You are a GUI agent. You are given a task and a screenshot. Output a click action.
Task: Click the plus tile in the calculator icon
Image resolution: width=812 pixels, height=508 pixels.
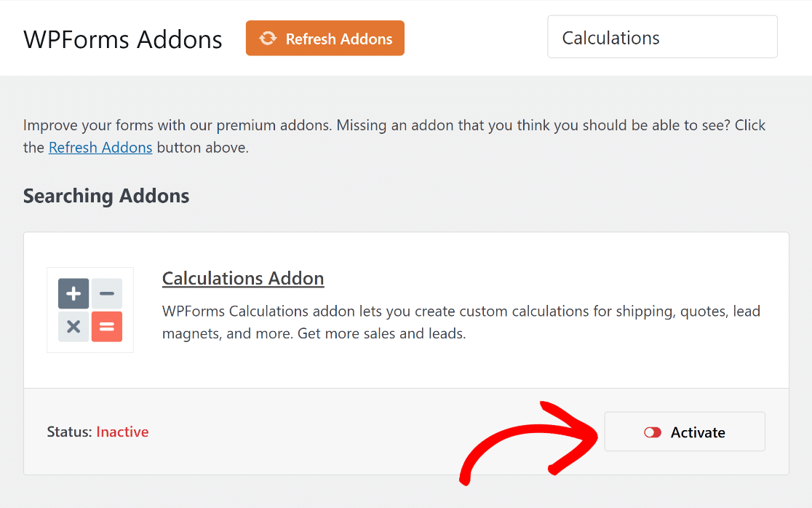[73, 294]
